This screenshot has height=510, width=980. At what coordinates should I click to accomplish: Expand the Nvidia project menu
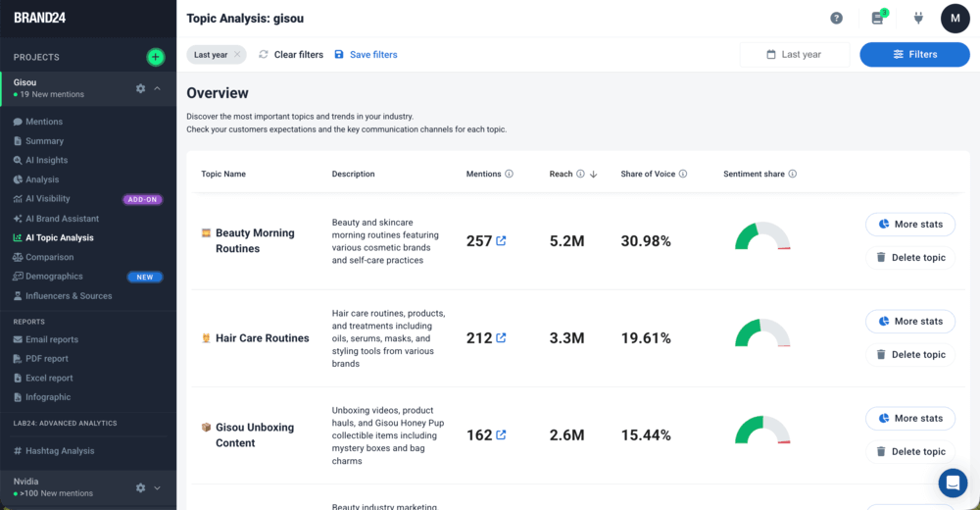click(x=158, y=487)
